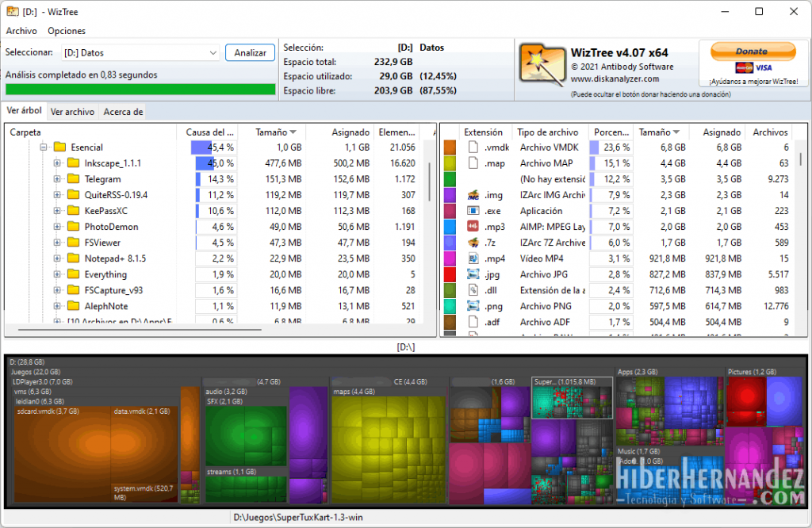Click the WizTree wizard logo icon

[542, 67]
